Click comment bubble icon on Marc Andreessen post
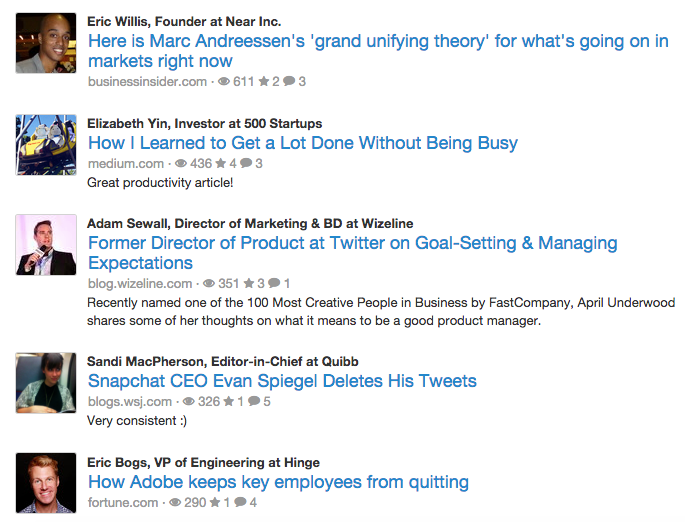The height and width of the screenshot is (522, 685). coord(289,82)
